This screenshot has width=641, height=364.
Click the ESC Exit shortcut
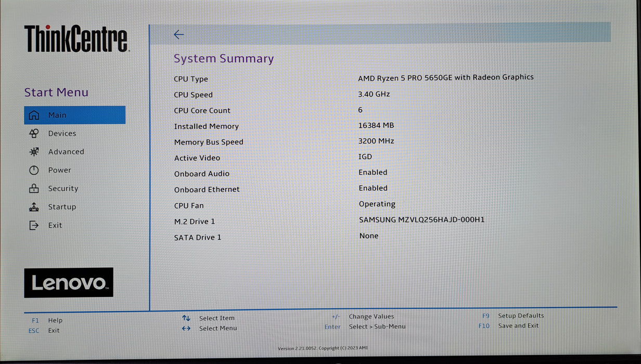[44, 330]
